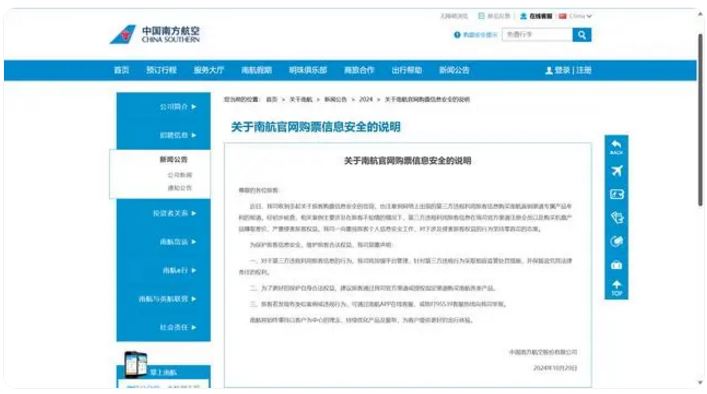The height and width of the screenshot is (394, 707).
Task: Click 关于南航 in the breadcrumb trail
Action: tap(301, 99)
